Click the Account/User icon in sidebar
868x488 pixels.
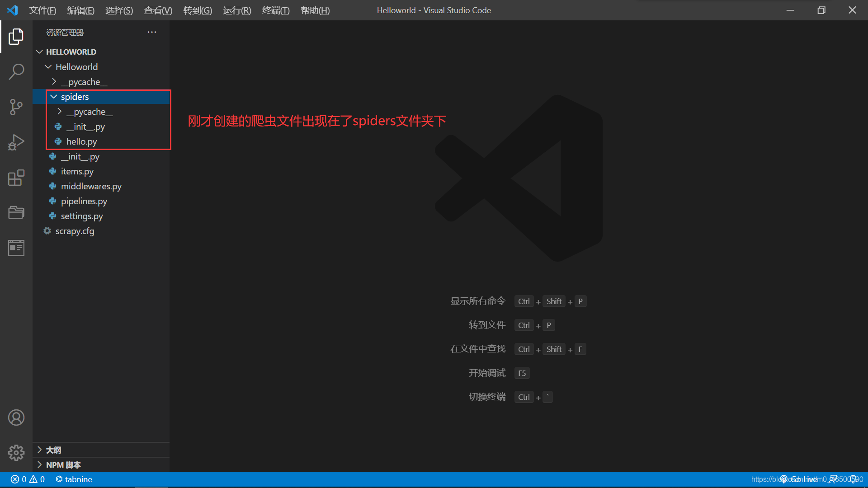coord(16,417)
